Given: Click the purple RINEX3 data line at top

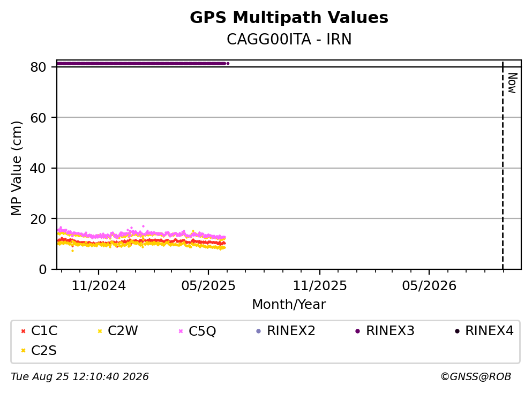Looking at the screenshot, I should (143, 63).
